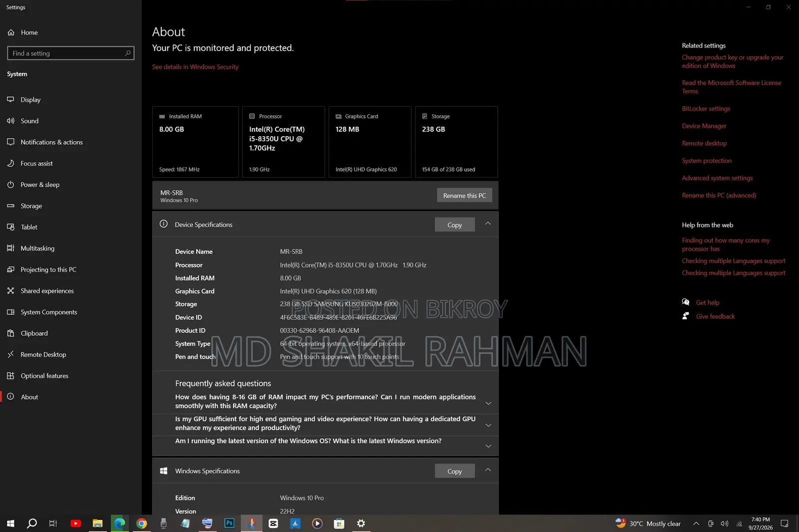Focus the Find a setting search box
Image resolution: width=799 pixels, height=532 pixels.
point(71,53)
